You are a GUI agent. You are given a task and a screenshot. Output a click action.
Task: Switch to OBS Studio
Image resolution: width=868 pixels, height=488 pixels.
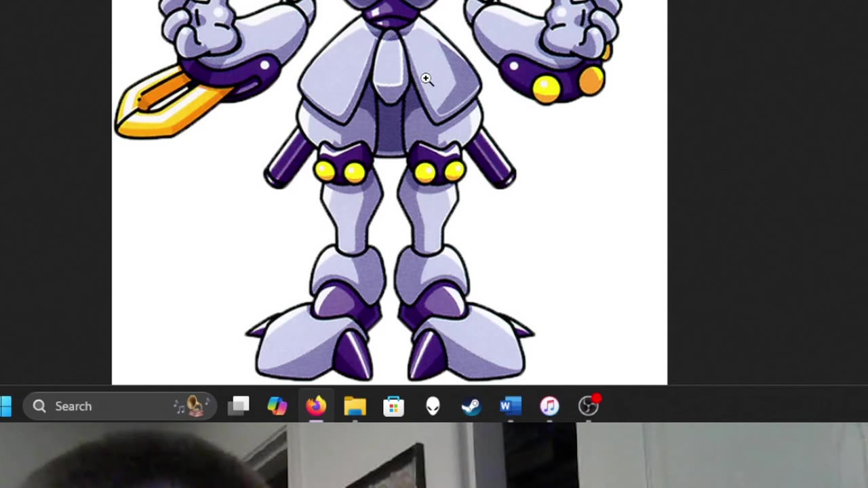(589, 405)
